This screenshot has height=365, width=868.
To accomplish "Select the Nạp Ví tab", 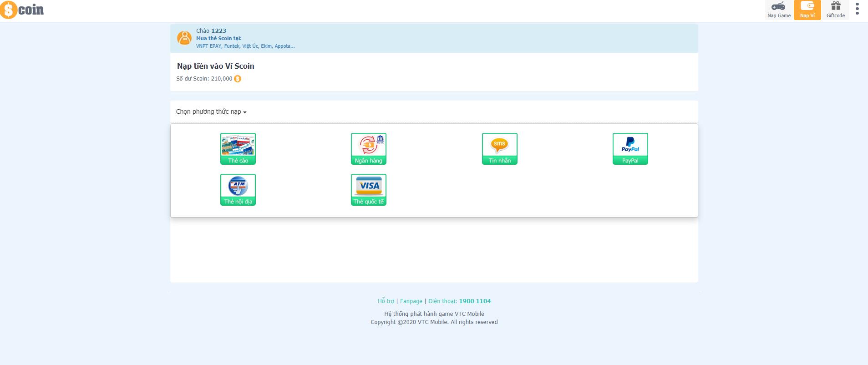I will 807,10.
